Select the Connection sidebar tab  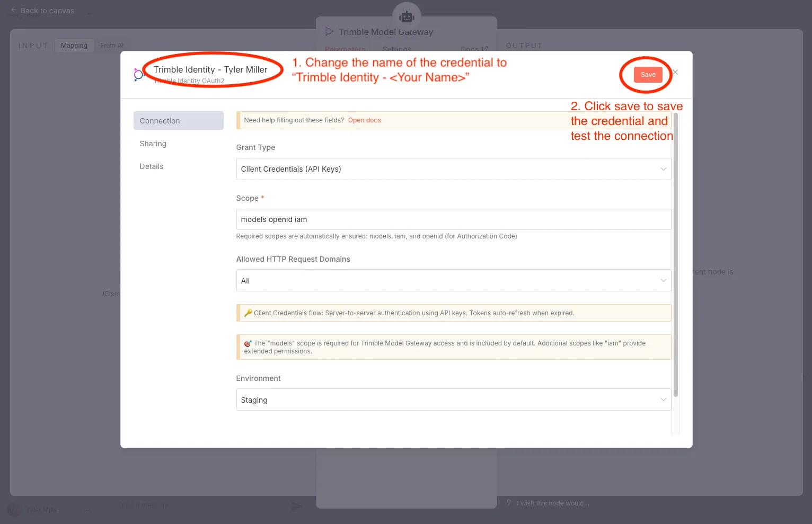pos(179,121)
